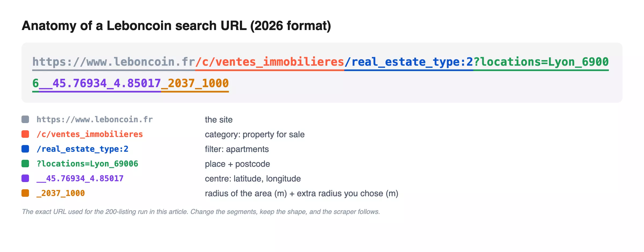
Task: Click legend entry '__45.76934_4.85017'
Action: pyautogui.click(x=80, y=179)
